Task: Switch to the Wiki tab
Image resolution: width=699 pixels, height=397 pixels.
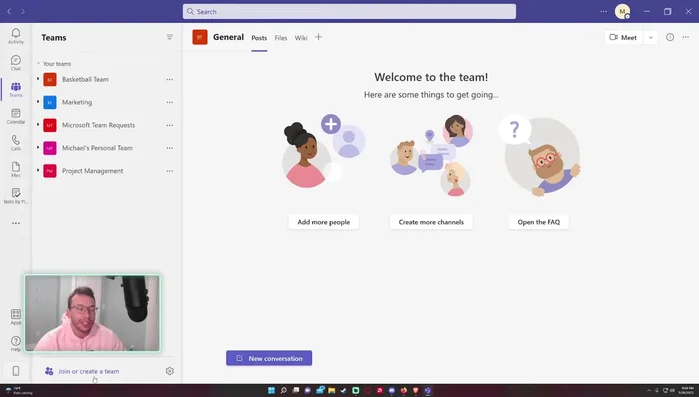Action: (x=301, y=38)
